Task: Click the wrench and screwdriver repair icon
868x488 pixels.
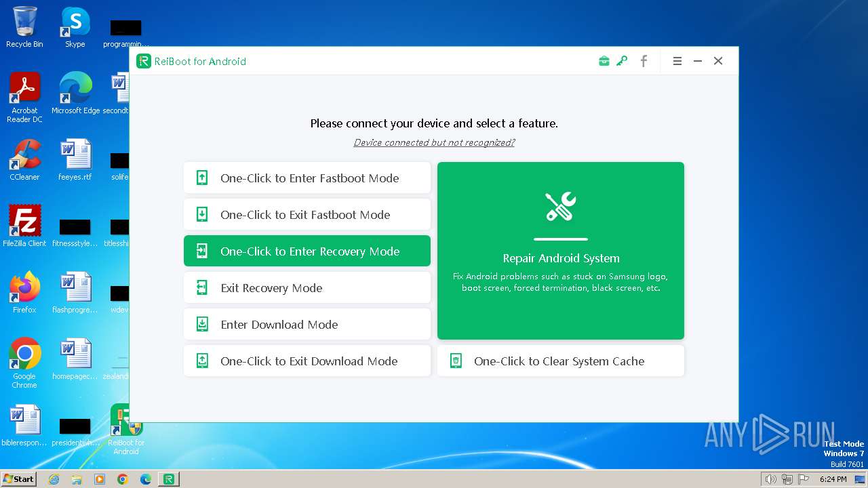Action: point(561,207)
